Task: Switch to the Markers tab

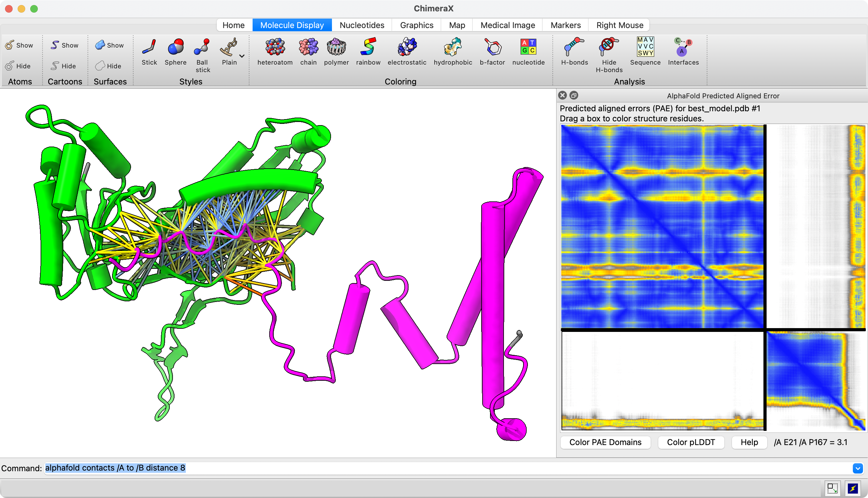Action: (x=566, y=25)
